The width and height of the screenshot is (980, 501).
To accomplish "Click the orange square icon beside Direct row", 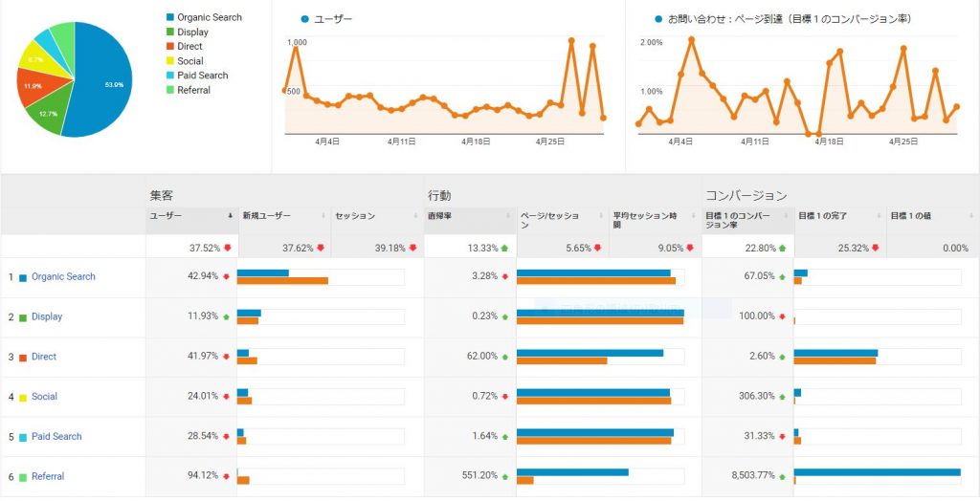I will click(23, 357).
